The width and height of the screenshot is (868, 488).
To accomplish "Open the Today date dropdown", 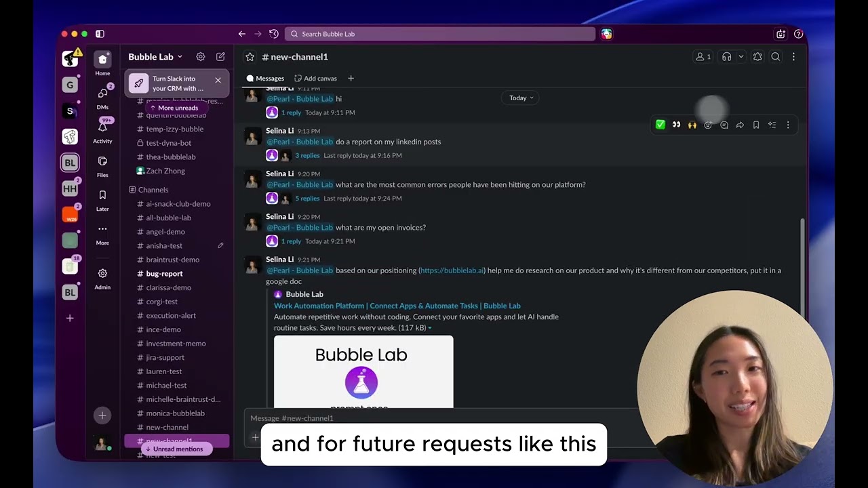I will coord(521,98).
